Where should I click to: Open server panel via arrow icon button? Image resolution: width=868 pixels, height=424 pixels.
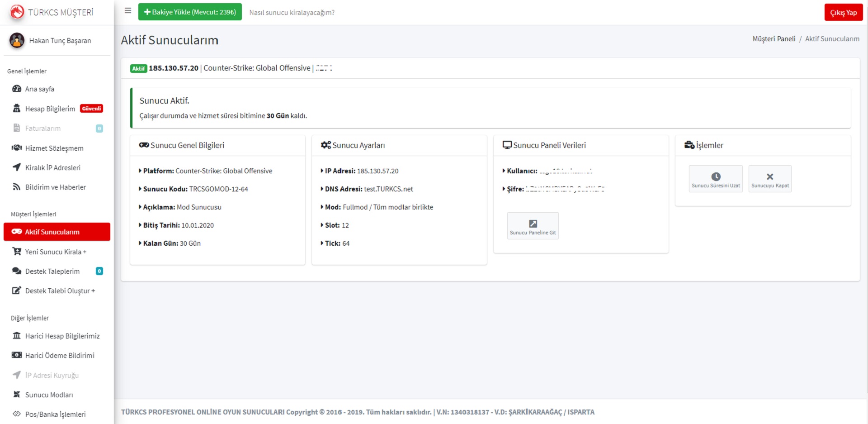coord(533,224)
